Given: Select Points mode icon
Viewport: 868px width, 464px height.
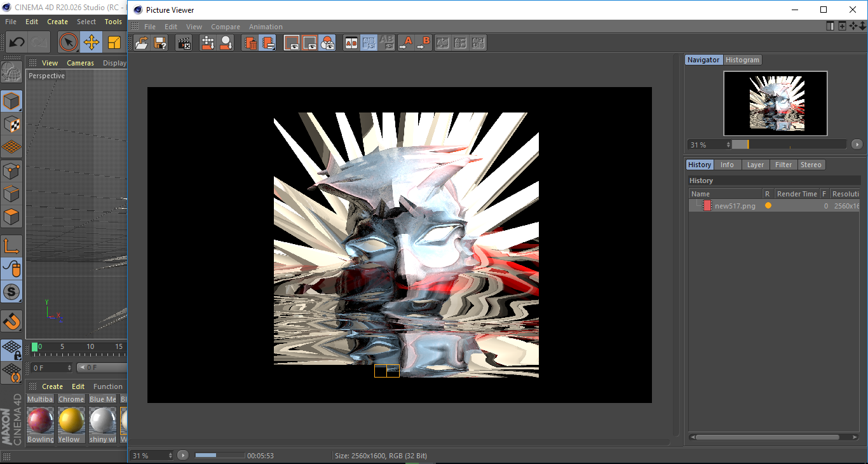Looking at the screenshot, I should [x=11, y=170].
